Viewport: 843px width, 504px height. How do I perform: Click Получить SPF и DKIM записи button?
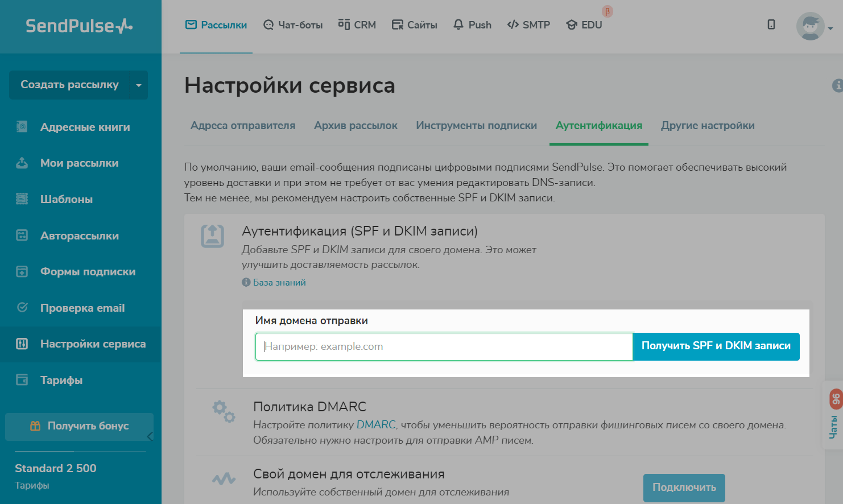pyautogui.click(x=716, y=346)
